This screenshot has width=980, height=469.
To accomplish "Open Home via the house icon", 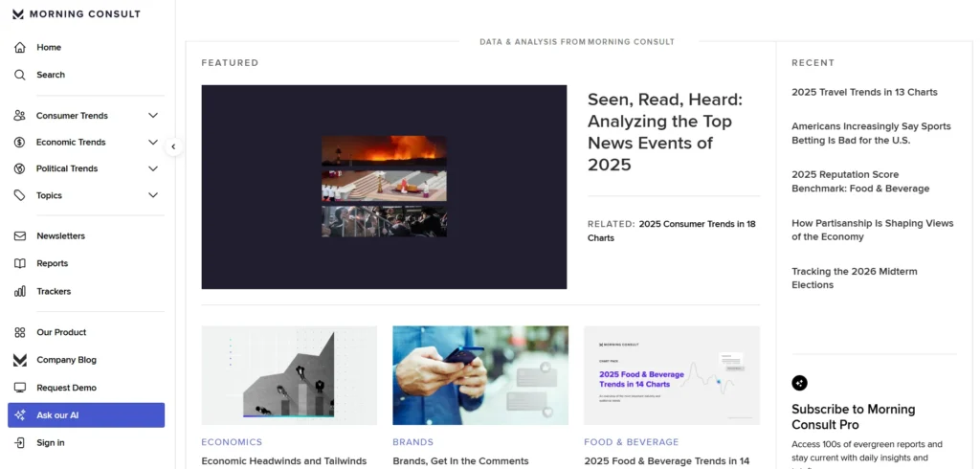I will [19, 47].
